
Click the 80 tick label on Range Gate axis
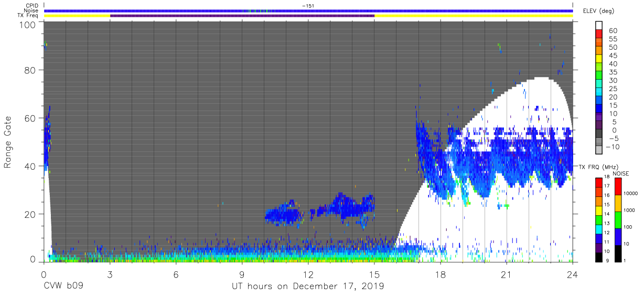pyautogui.click(x=29, y=70)
